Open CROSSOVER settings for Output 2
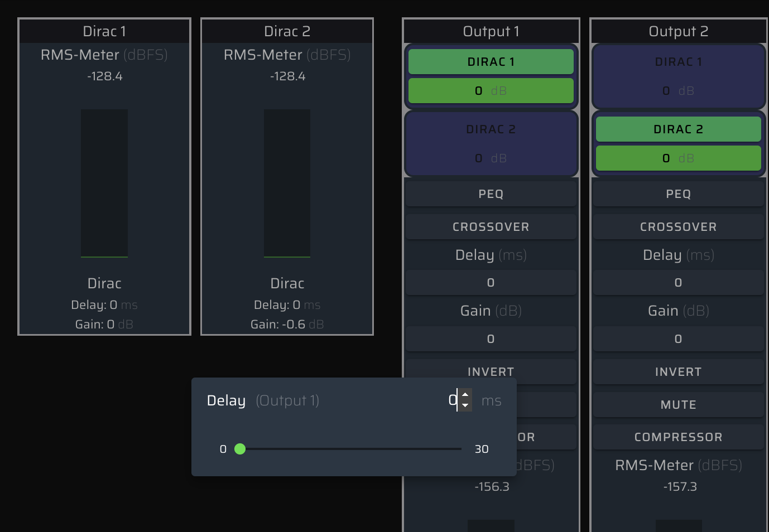 click(x=679, y=226)
